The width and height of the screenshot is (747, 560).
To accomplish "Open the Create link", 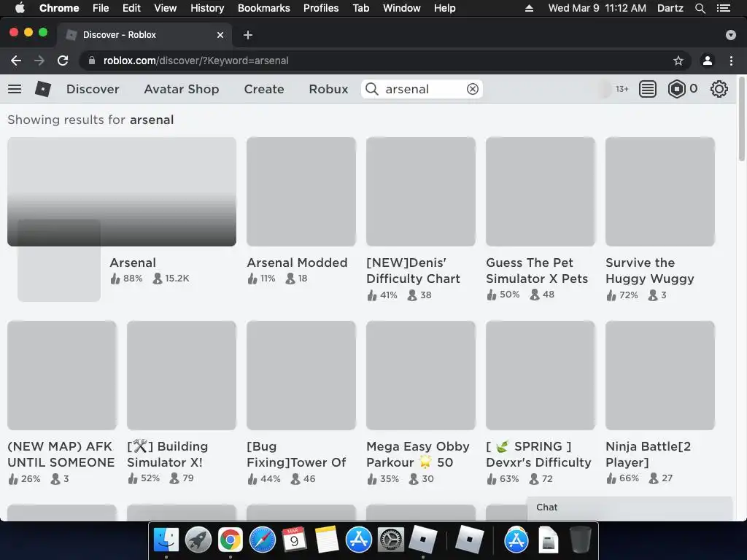I will point(264,89).
